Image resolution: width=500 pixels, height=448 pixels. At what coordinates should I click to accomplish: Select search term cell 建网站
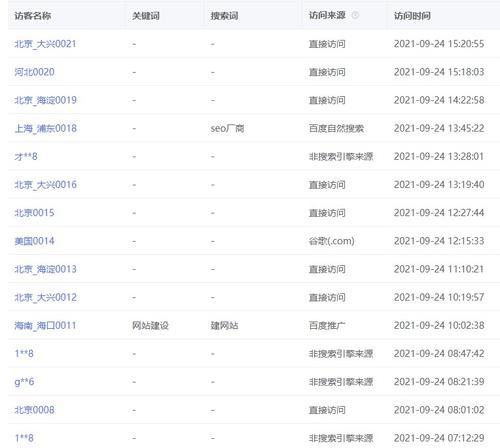[224, 326]
